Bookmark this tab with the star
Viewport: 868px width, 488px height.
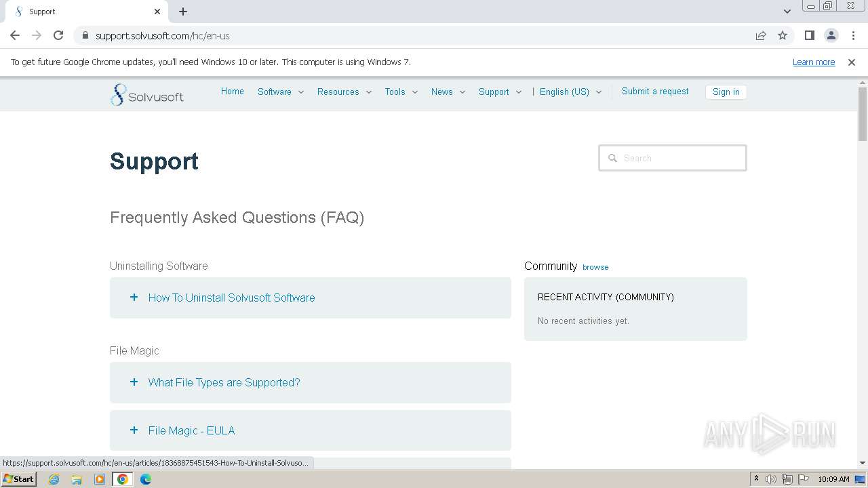[x=783, y=35]
